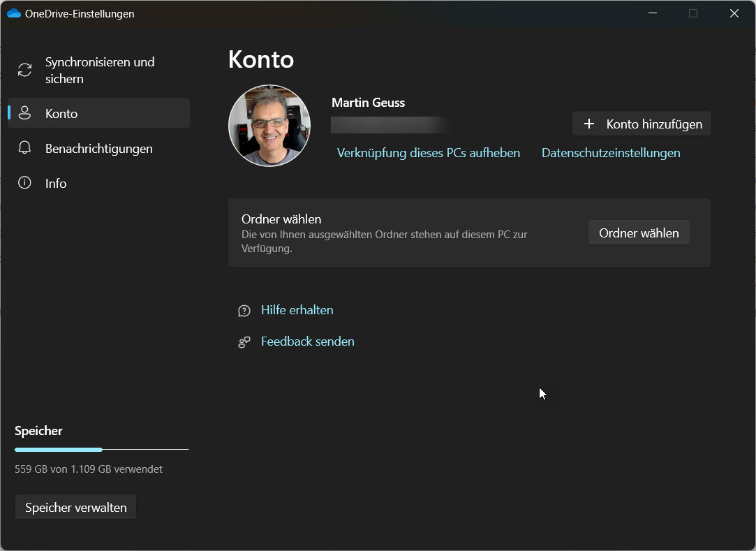Click the person icon beside Konto

pos(25,113)
